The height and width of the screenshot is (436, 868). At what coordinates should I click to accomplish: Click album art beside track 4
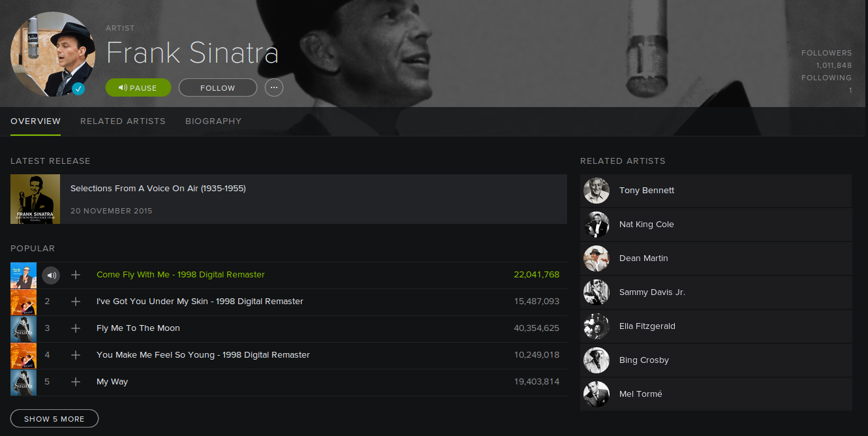click(23, 356)
